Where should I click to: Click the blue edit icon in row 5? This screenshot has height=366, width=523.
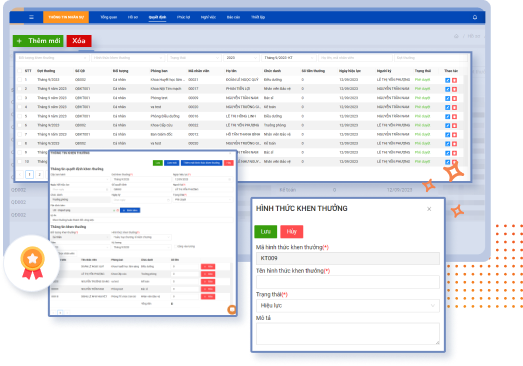[448, 116]
